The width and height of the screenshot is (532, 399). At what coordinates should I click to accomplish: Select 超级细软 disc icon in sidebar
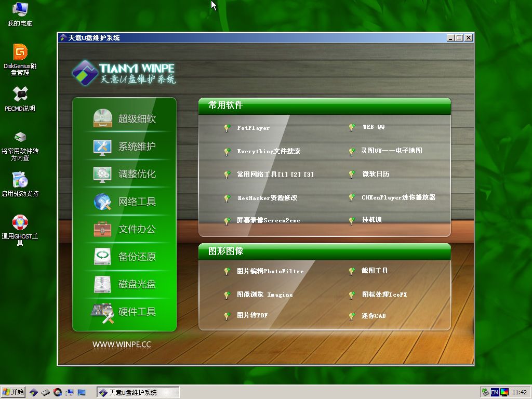point(102,118)
